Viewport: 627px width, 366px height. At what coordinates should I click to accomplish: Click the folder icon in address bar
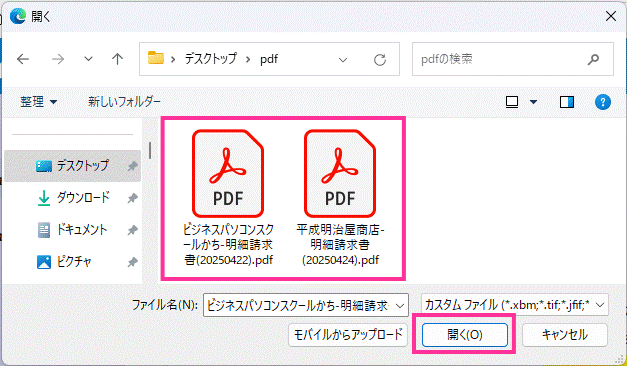(156, 58)
